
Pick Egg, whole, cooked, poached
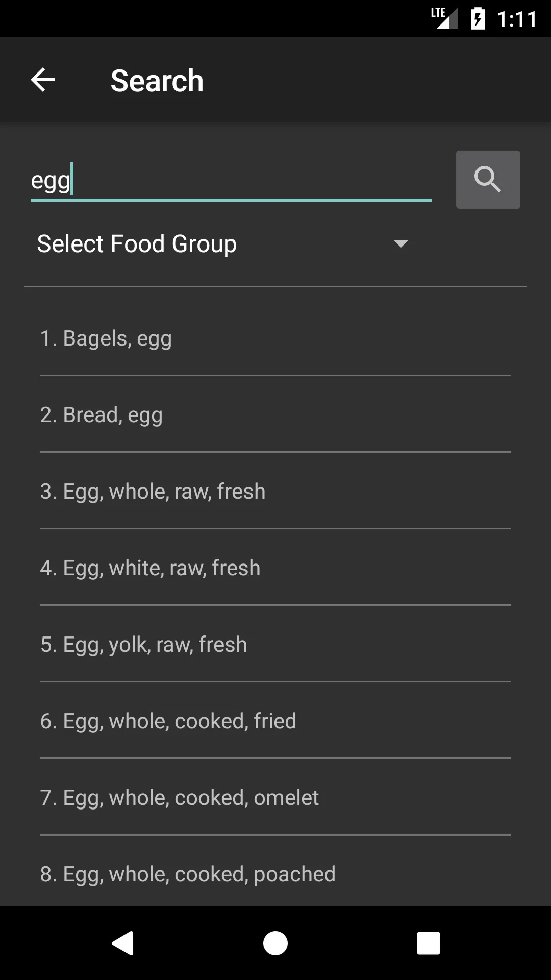coord(275,874)
